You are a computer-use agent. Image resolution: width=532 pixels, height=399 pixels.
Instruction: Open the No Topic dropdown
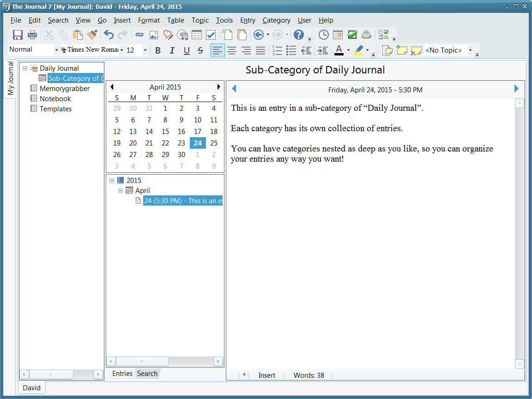click(470, 50)
